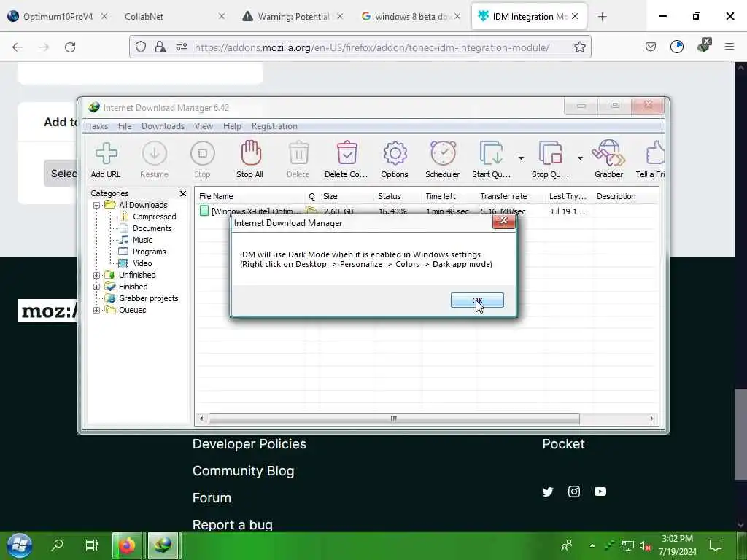Image resolution: width=747 pixels, height=560 pixels.
Task: Open Pocket save icon in Firefox toolbar
Action: tap(650, 47)
